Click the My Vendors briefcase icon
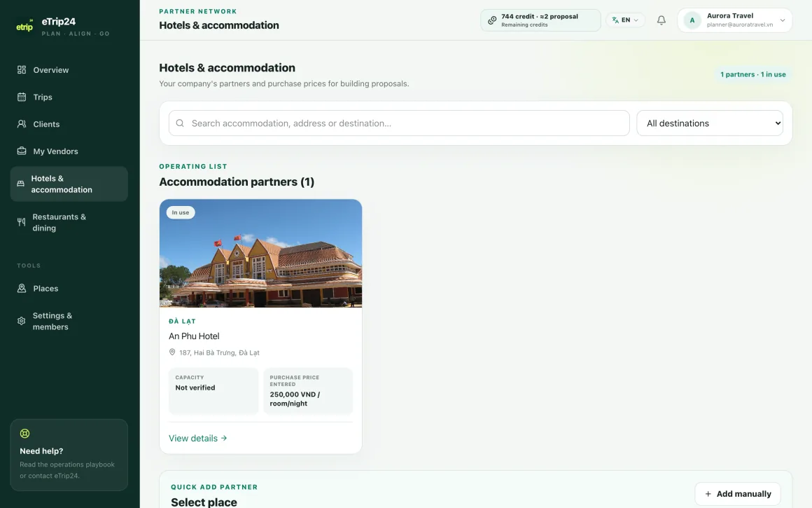Screen dimensions: 812x508 pos(21,151)
